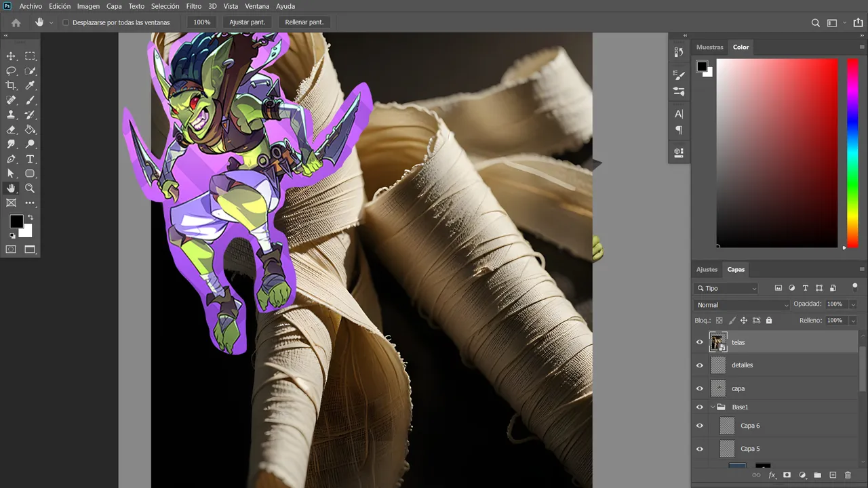Select the Zoom tool in toolbar
Image resolution: width=868 pixels, height=488 pixels.
[x=30, y=188]
